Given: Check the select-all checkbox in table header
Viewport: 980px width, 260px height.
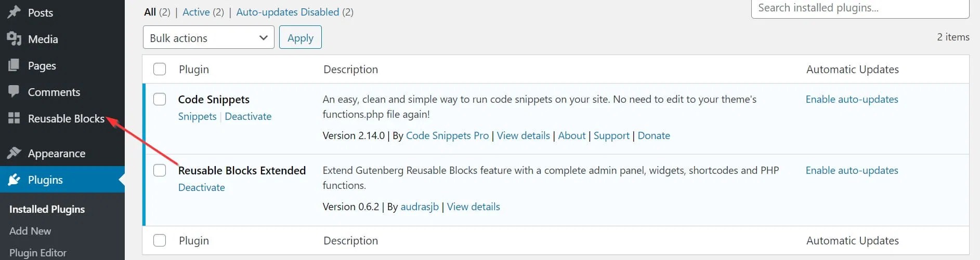Looking at the screenshot, I should coord(160,69).
